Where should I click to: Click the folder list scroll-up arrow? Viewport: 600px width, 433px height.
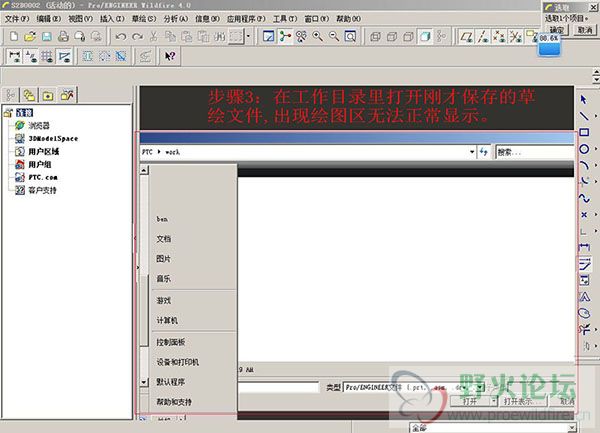point(144,170)
